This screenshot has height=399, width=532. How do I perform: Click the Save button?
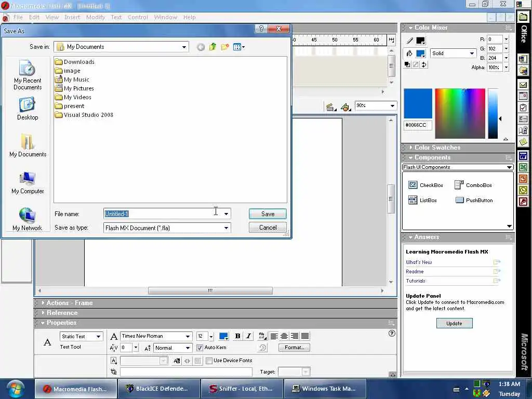[268, 214]
